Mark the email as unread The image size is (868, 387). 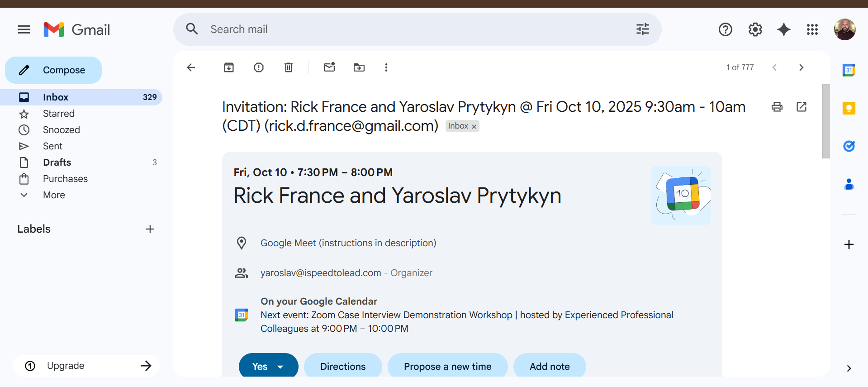click(x=329, y=67)
